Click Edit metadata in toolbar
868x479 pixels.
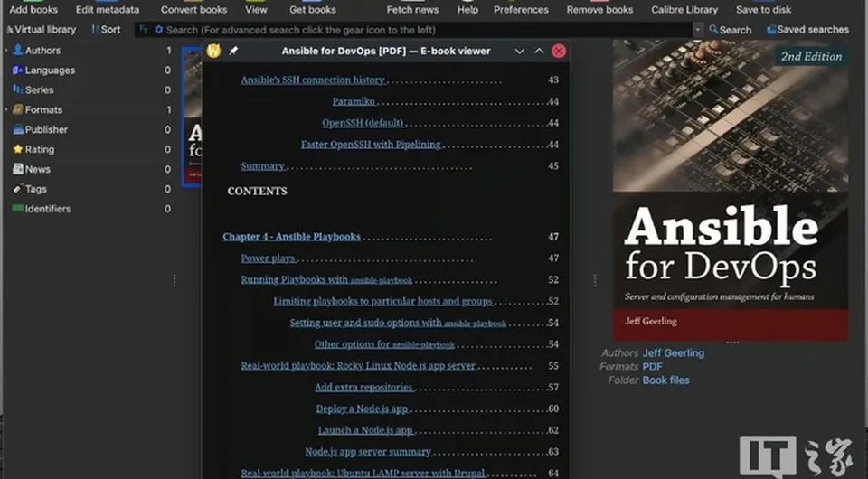click(x=108, y=9)
